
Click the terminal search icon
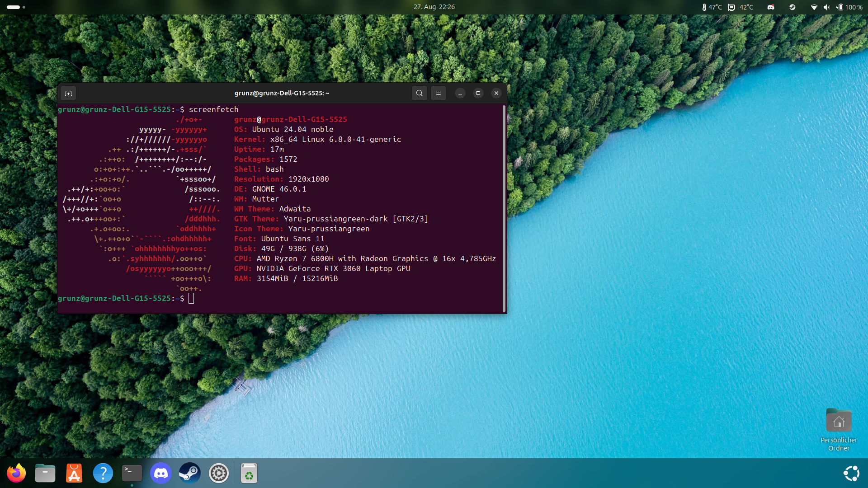[x=419, y=93]
